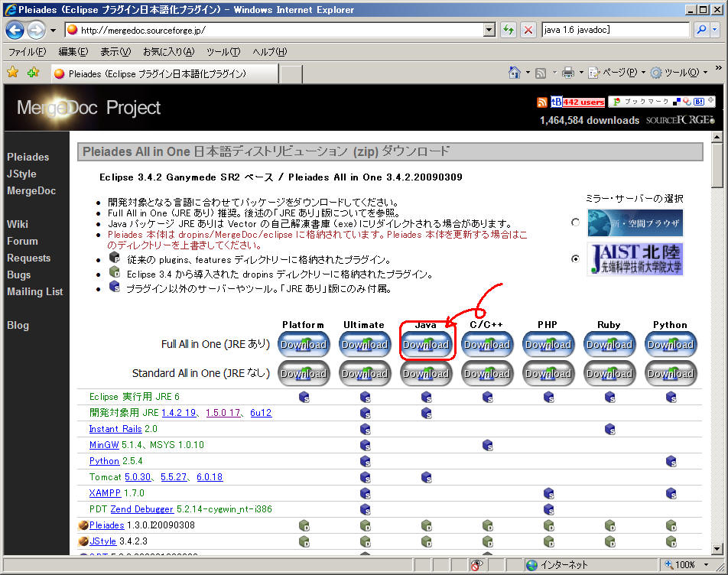The image size is (728, 575).
Task: Click the page vertical scrollbar down arrow
Action: 717,548
